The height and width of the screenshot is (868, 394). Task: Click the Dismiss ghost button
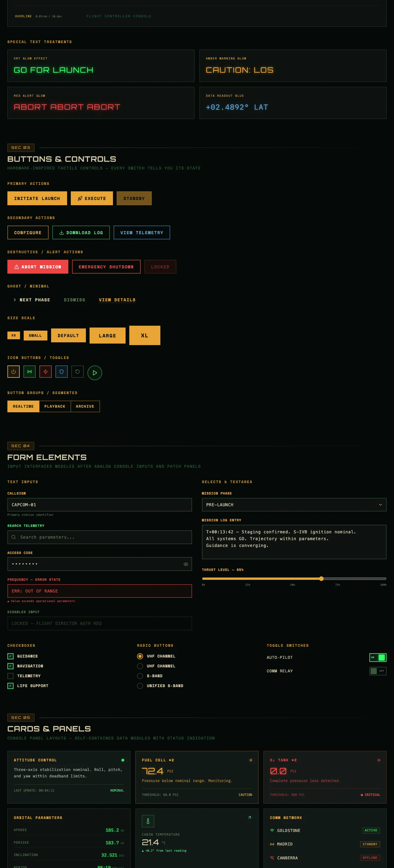point(74,300)
